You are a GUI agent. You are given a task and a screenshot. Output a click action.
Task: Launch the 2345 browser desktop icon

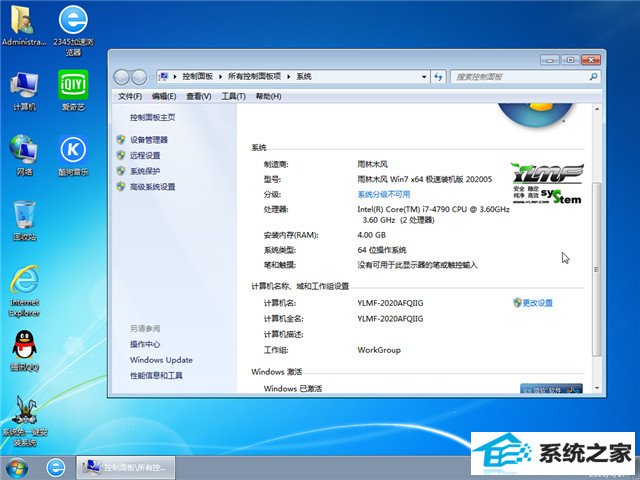click(73, 29)
